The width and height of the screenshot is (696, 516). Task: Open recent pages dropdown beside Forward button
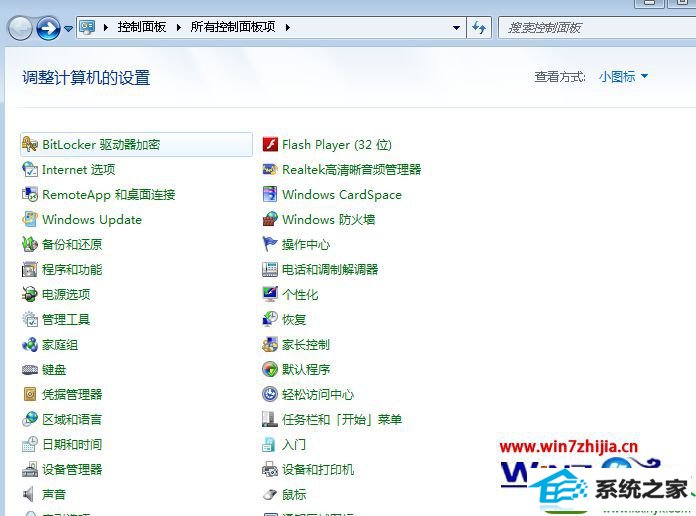[68, 28]
